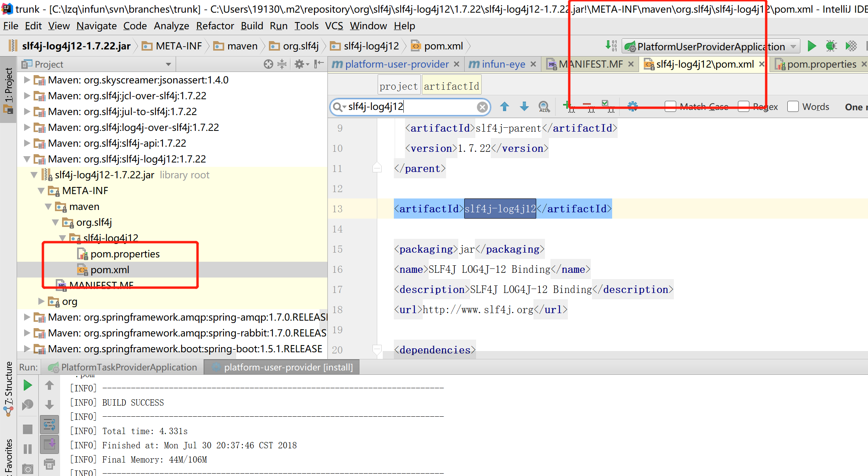Close the infun-eye tab
The width and height of the screenshot is (868, 476).
click(533, 64)
